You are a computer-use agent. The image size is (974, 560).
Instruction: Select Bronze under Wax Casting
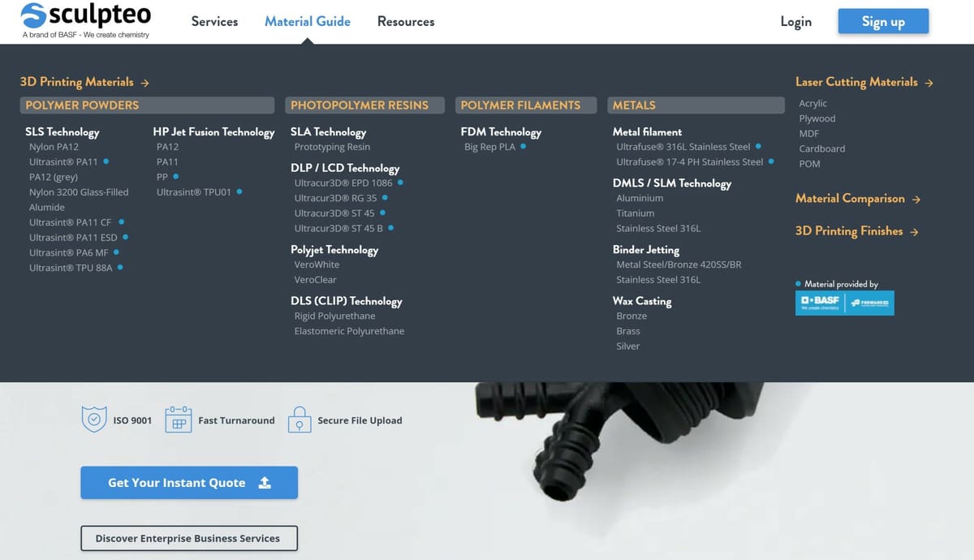click(631, 316)
